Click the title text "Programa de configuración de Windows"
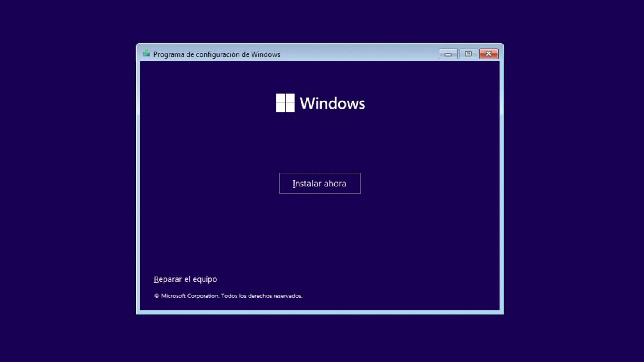 [x=216, y=54]
